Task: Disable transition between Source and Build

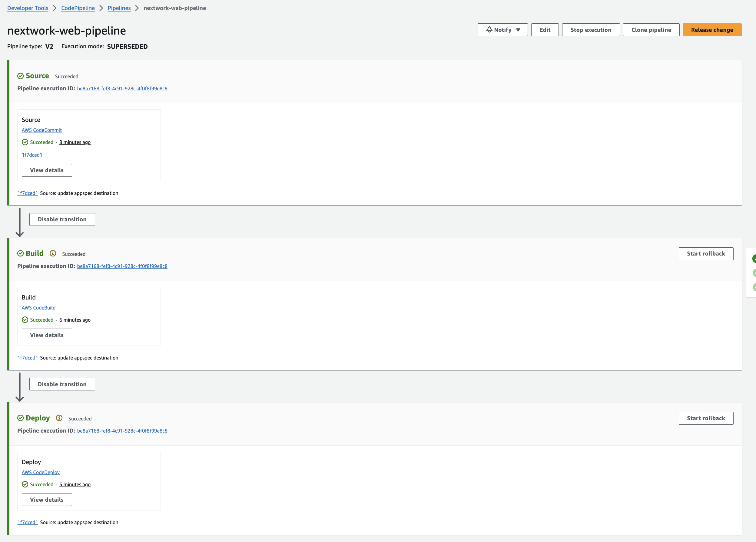Action: [x=62, y=219]
